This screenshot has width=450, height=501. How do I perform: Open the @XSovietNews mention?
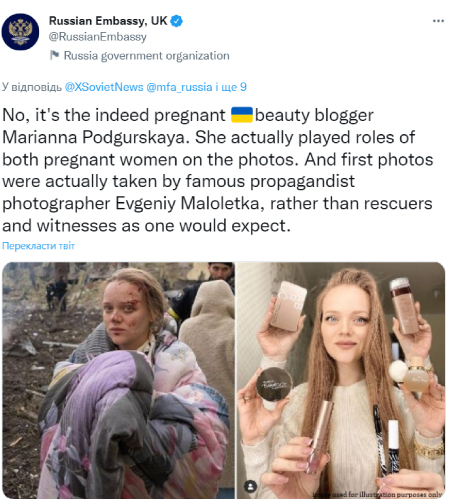(104, 87)
